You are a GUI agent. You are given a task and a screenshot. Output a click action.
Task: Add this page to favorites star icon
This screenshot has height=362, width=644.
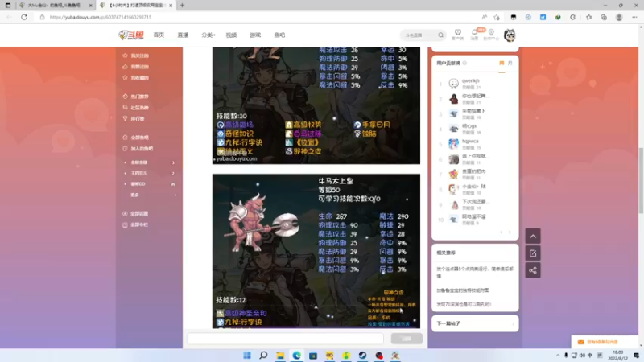[x=497, y=17]
